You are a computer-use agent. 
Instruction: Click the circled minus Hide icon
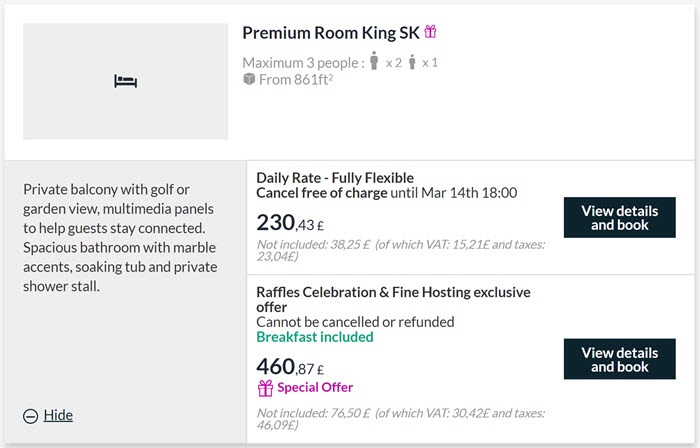30,416
